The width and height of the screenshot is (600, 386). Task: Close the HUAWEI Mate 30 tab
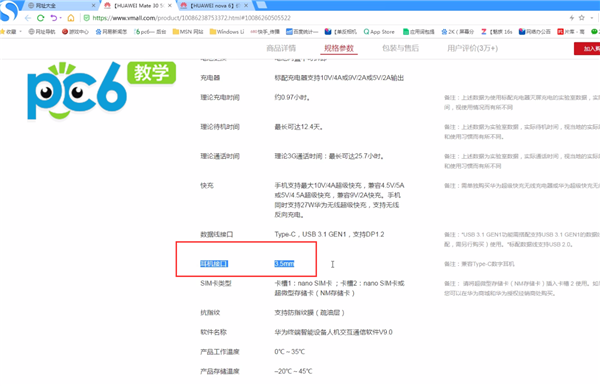[170, 5]
